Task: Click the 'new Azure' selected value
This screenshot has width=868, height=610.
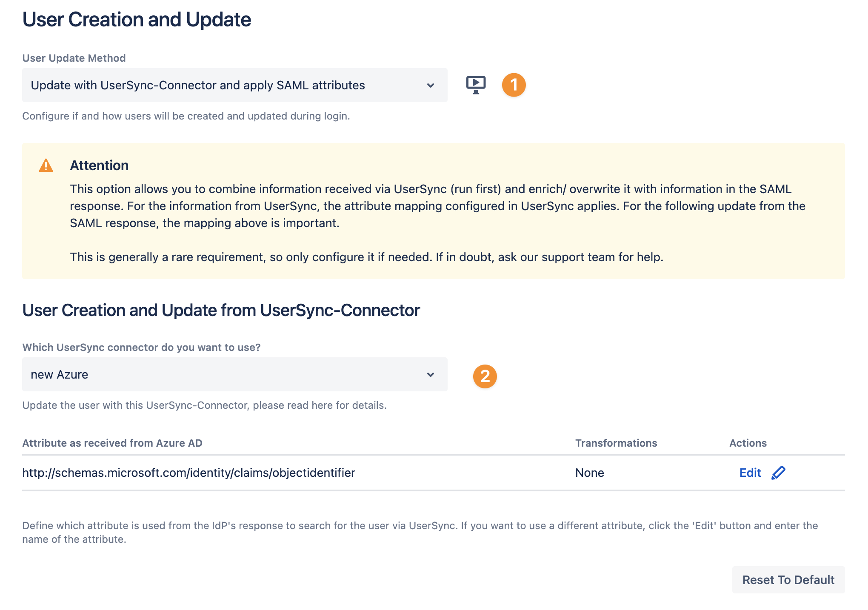Action: [60, 375]
